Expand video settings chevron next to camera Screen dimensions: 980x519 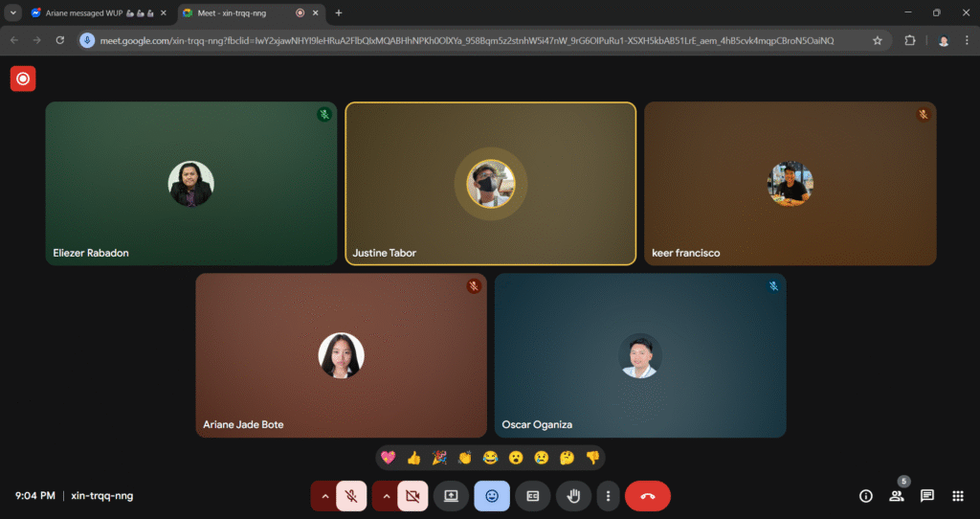coord(386,496)
